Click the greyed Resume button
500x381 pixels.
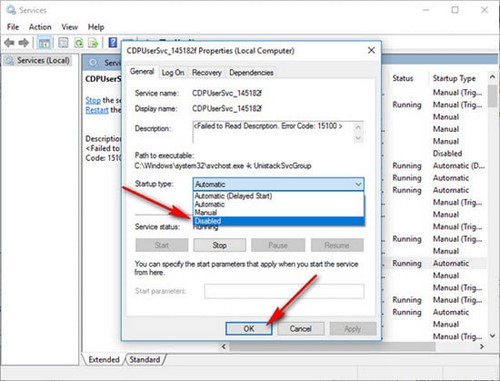(337, 245)
